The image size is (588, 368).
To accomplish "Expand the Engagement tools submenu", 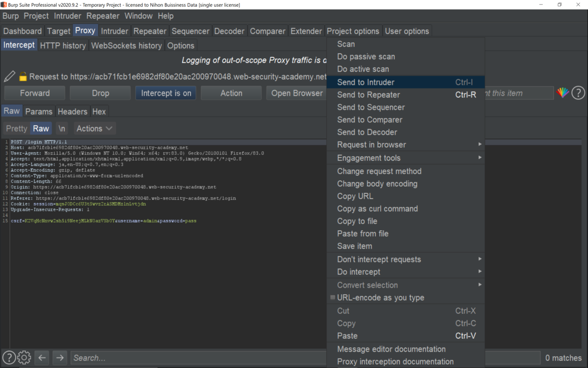I will pyautogui.click(x=406, y=158).
